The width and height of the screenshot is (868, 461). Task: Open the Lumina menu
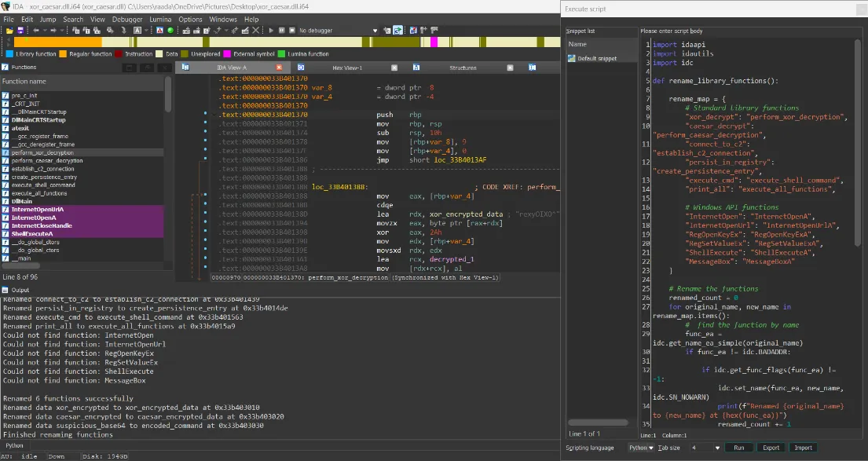coord(160,20)
